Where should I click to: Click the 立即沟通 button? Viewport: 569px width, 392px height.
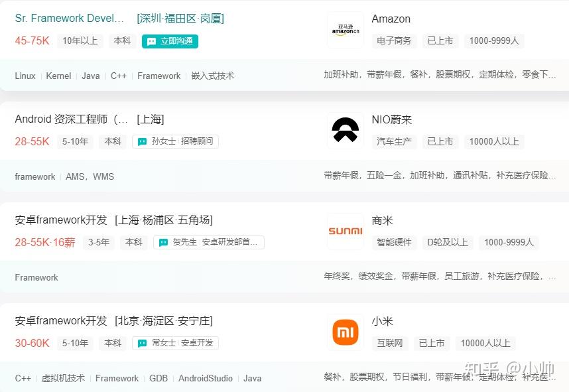170,41
